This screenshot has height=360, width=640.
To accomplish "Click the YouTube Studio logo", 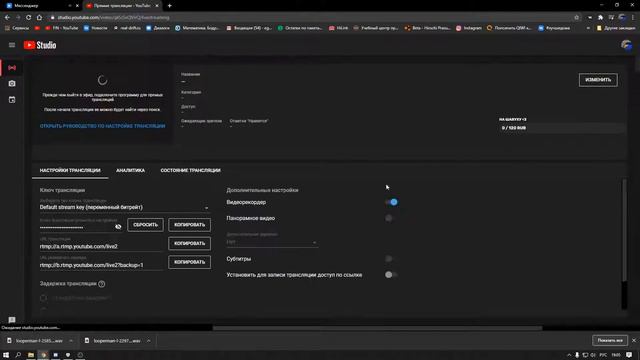I will [40, 45].
